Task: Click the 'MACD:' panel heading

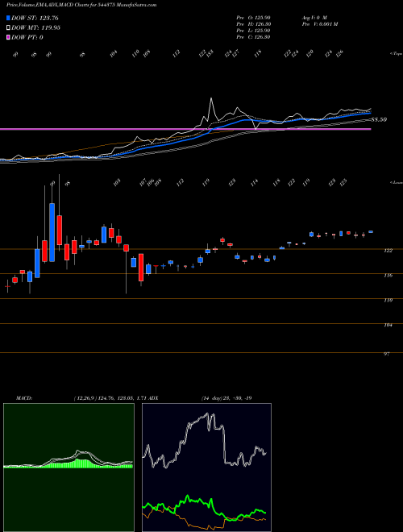Action: pyautogui.click(x=24, y=397)
